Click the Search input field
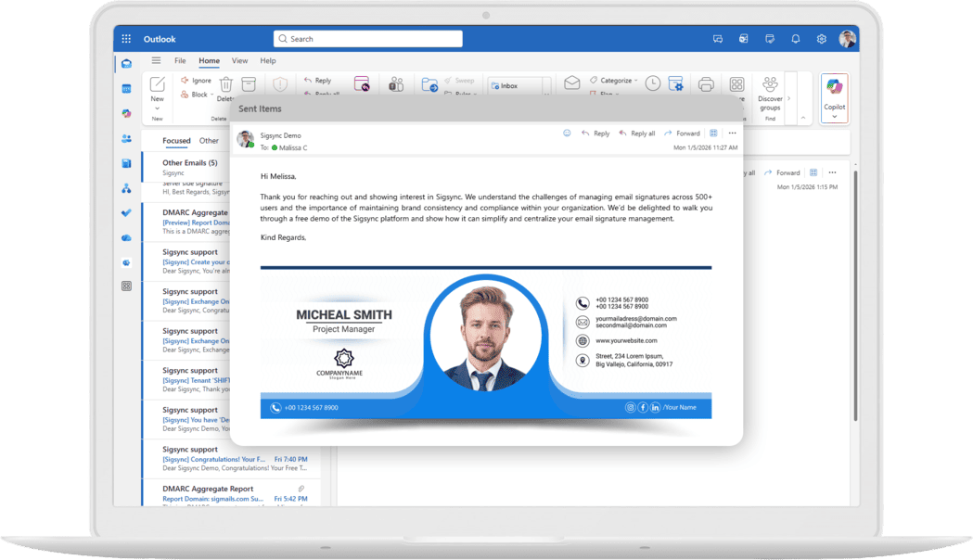The height and width of the screenshot is (560, 973). tap(368, 39)
